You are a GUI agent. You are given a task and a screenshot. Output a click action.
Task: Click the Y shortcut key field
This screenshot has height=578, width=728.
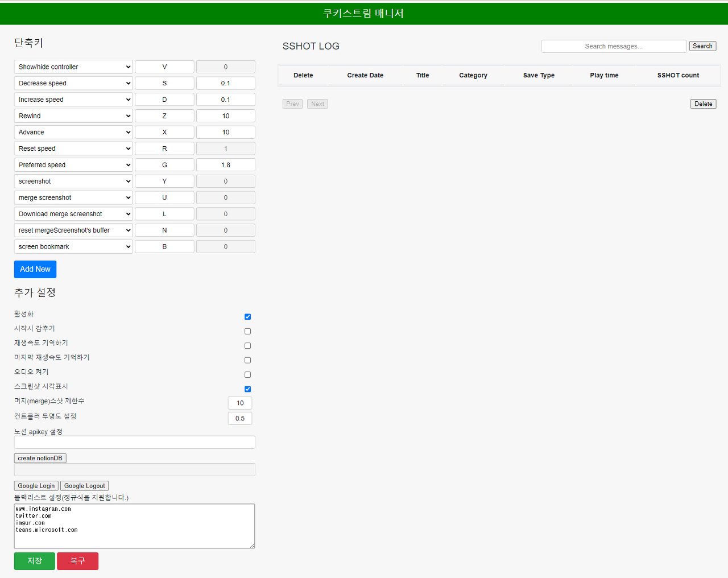(x=164, y=181)
